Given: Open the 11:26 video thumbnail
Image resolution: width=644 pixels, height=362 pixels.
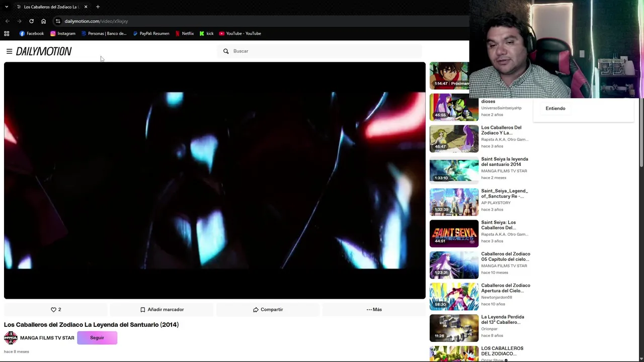Looking at the screenshot, I should point(454,328).
